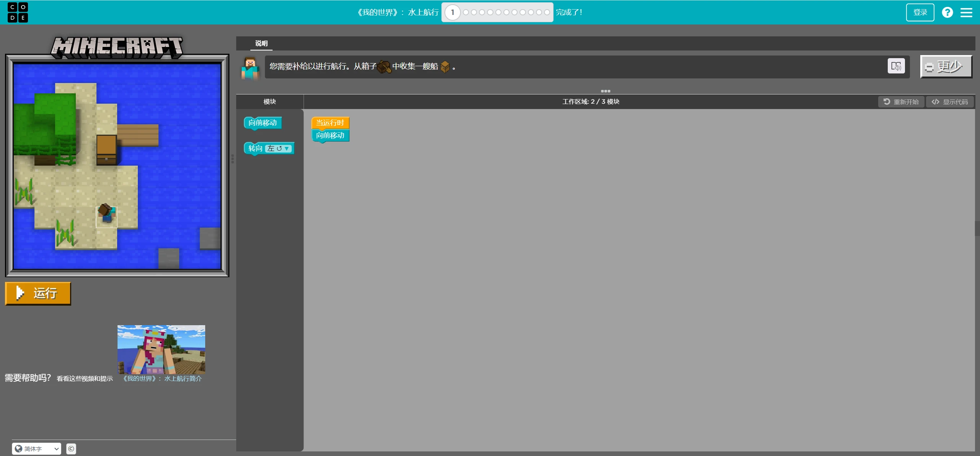
Task: Open the 简体字 language dropdown
Action: (36, 449)
